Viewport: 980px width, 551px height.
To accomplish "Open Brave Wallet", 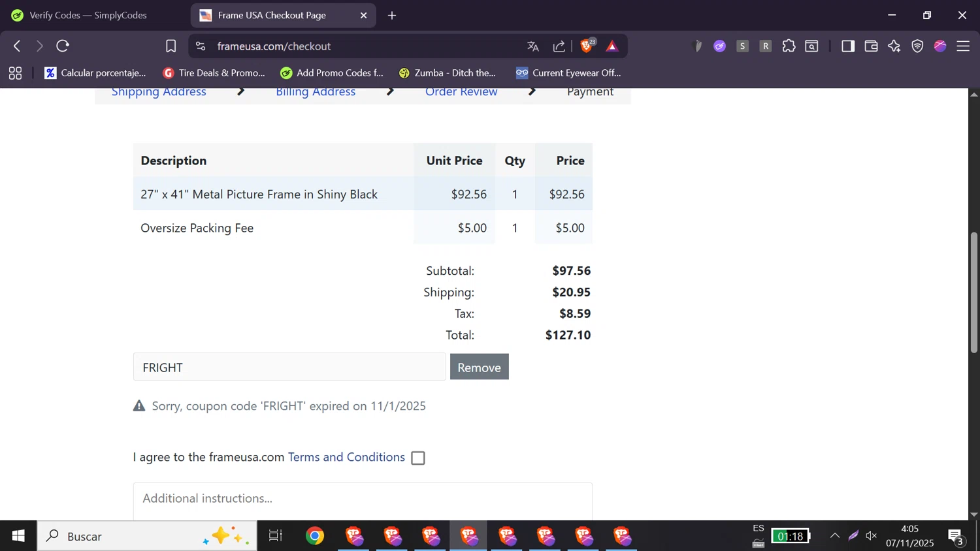I will point(871,46).
